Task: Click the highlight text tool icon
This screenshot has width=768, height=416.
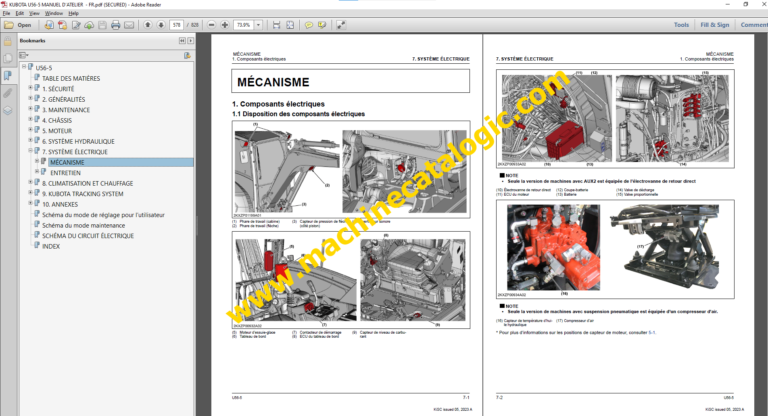Action: 322,25
